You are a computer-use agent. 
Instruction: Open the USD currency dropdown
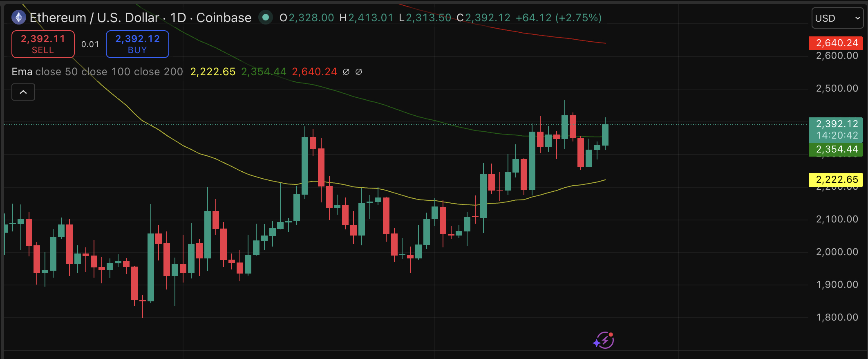coord(837,18)
